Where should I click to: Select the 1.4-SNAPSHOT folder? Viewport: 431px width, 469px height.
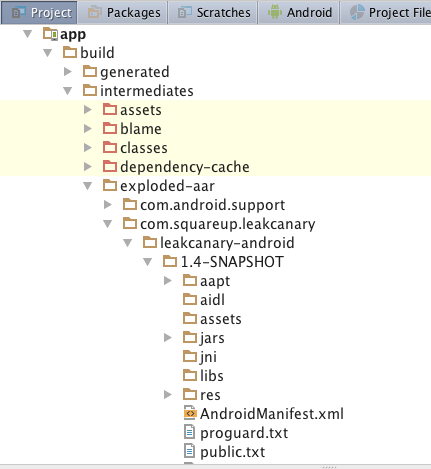[x=223, y=261]
